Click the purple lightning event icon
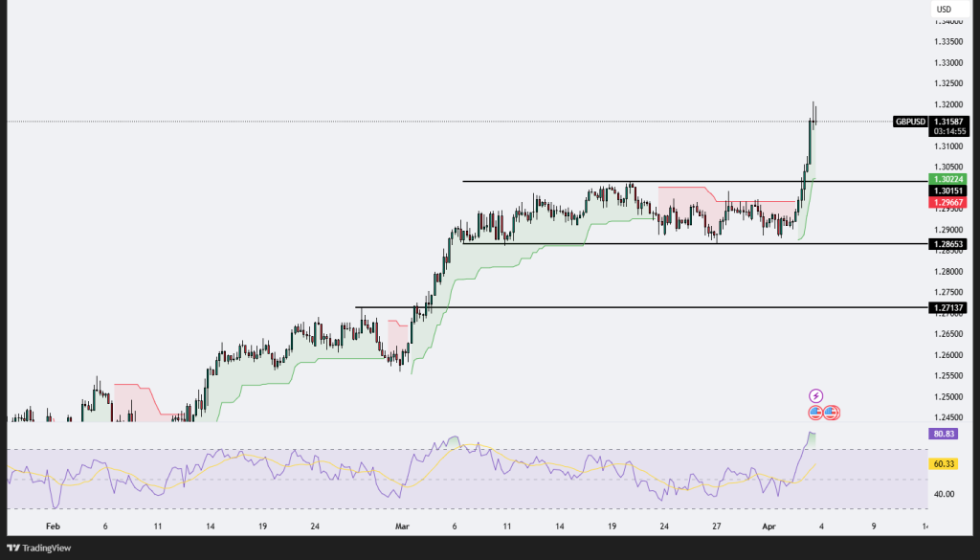This screenshot has width=980, height=560. 815,395
